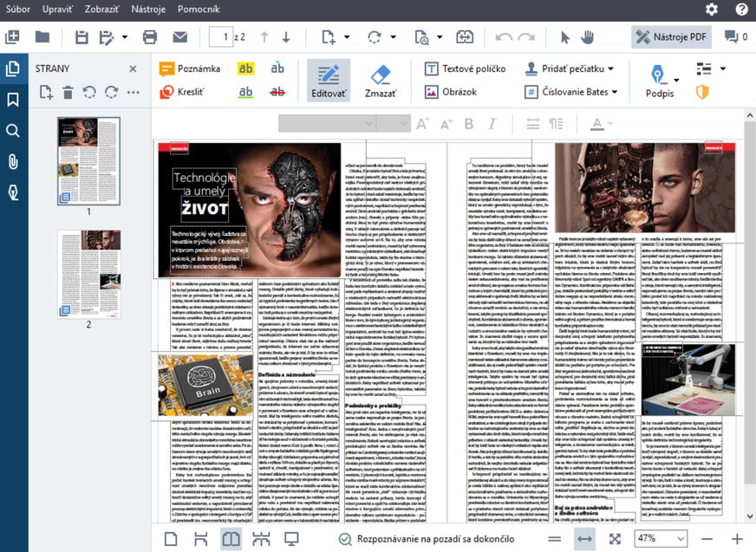Screen dimensions: 756x552
Task: Toggle the Editovať edit mode
Action: [329, 81]
